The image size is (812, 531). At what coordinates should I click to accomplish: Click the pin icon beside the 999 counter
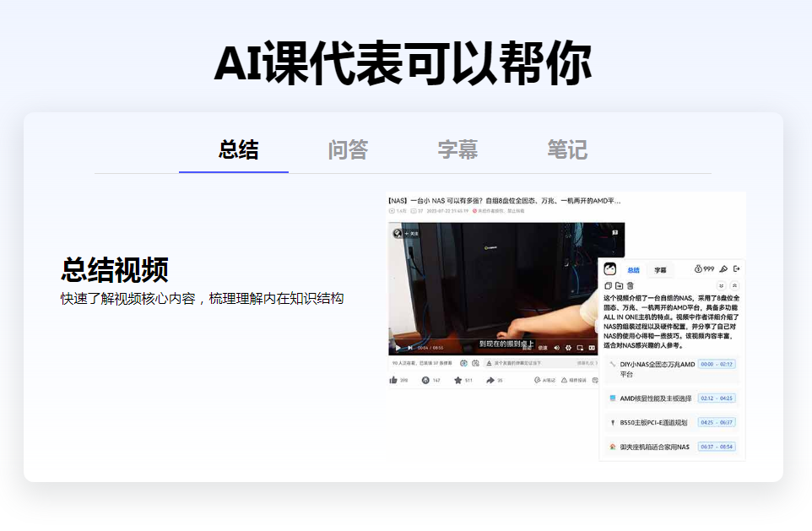tap(723, 268)
